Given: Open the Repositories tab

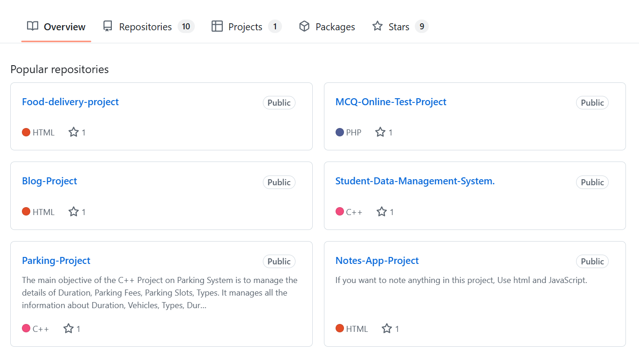Looking at the screenshot, I should [x=145, y=27].
